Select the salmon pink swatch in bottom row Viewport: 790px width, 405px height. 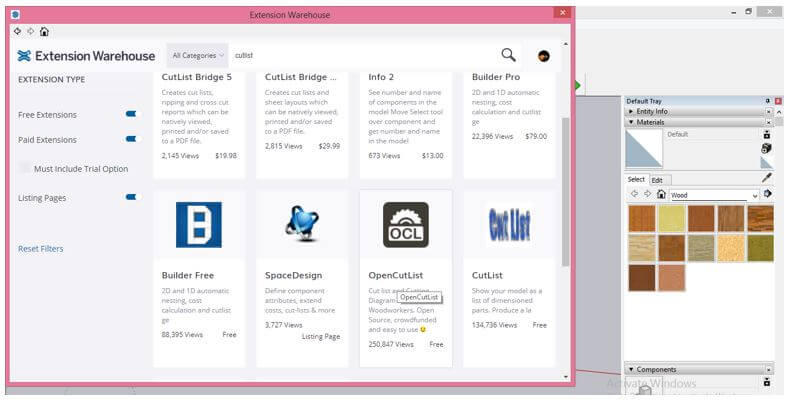(672, 278)
